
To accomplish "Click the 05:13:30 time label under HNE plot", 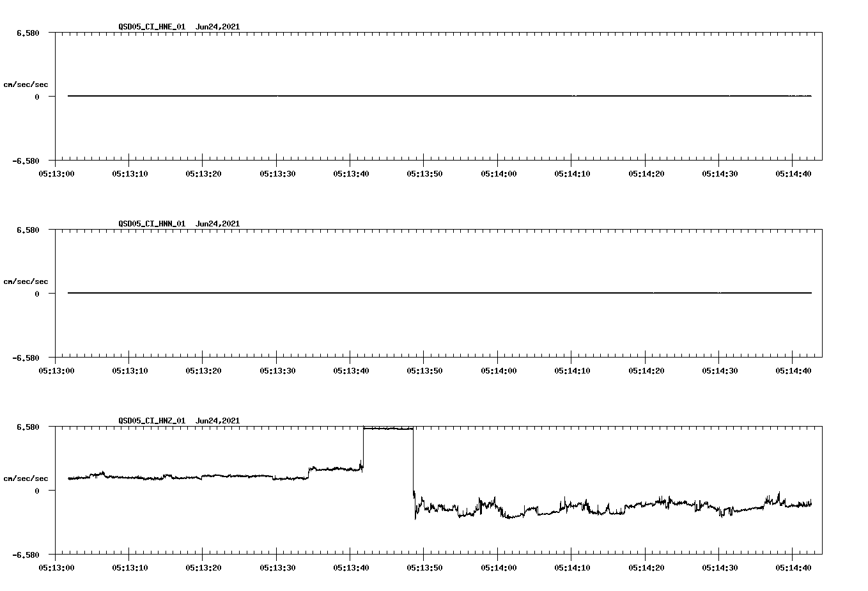I will pos(277,173).
